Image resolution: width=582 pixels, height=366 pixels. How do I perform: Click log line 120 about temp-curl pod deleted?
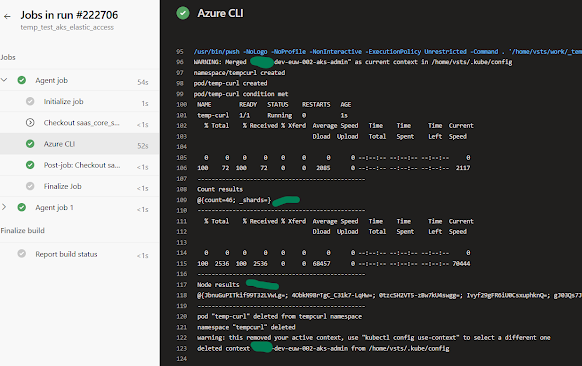click(279, 317)
